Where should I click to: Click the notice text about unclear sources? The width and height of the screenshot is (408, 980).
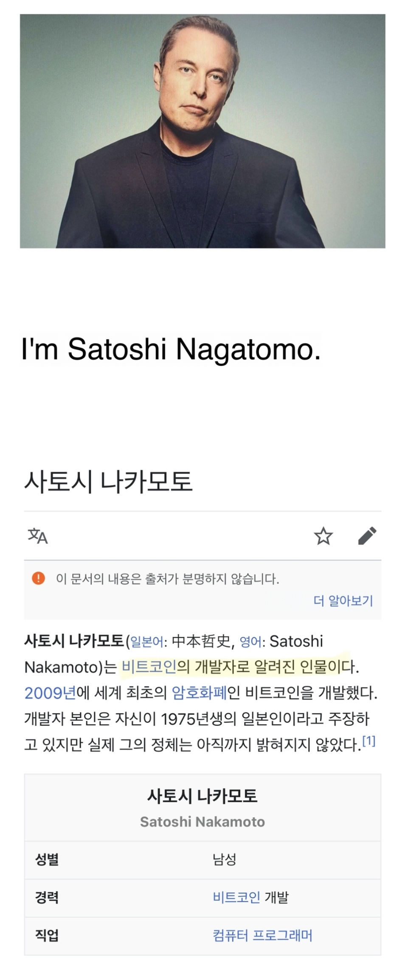[168, 579]
